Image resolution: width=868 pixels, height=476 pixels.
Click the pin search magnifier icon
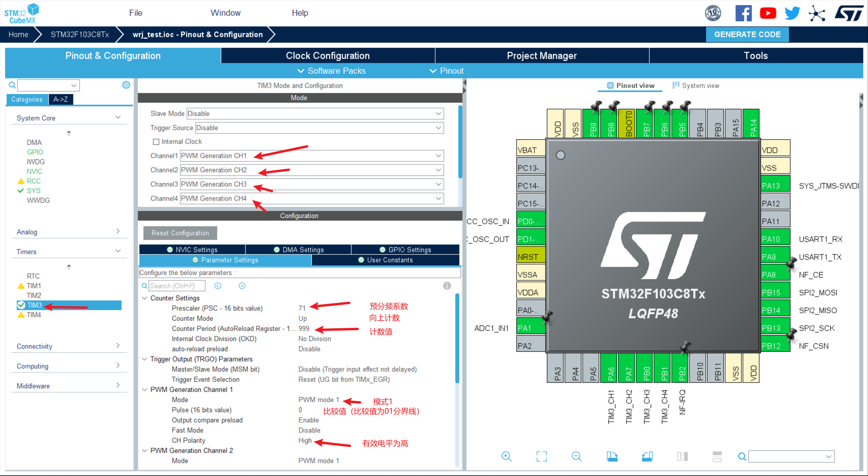tap(742, 457)
